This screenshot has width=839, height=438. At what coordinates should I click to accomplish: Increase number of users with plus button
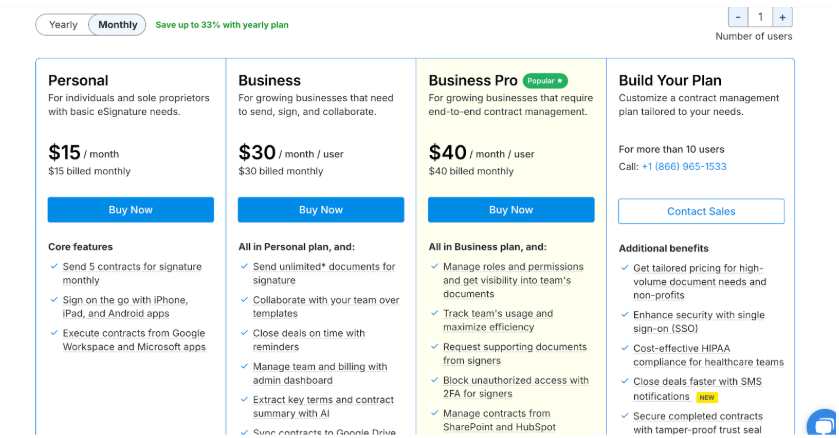click(x=782, y=17)
